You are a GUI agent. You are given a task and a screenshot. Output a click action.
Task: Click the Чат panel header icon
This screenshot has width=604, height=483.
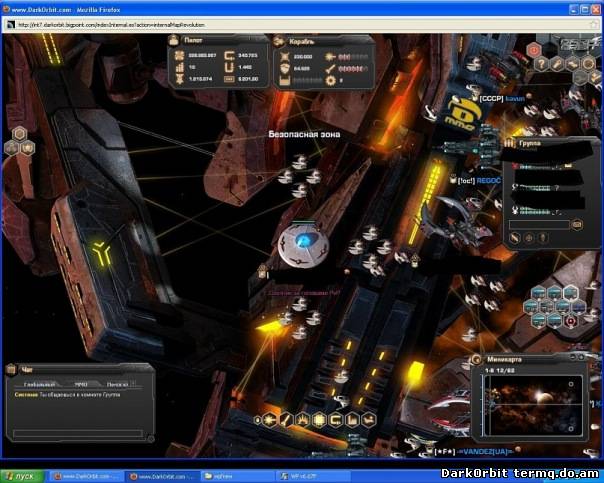[x=13, y=368]
